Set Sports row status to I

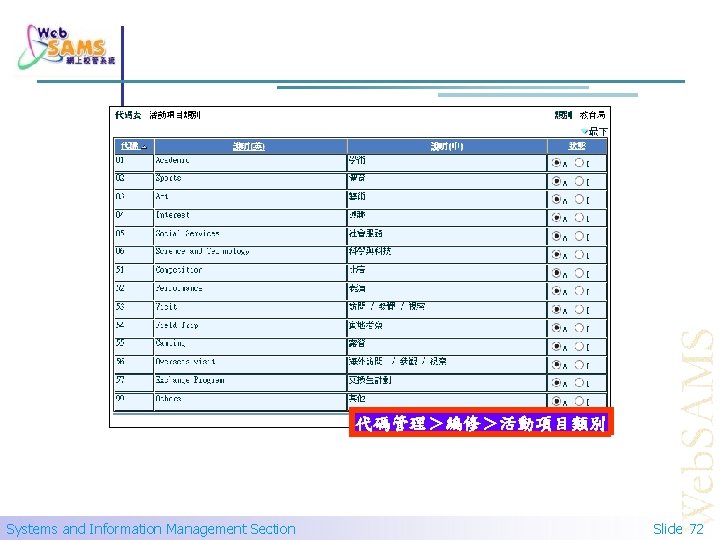(x=579, y=181)
